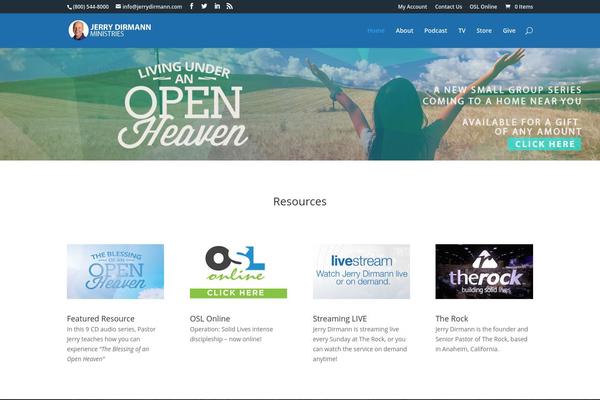Viewport: 600px width, 400px height.
Task: Open the LinkedIn icon in top bar
Action: coord(217,6)
